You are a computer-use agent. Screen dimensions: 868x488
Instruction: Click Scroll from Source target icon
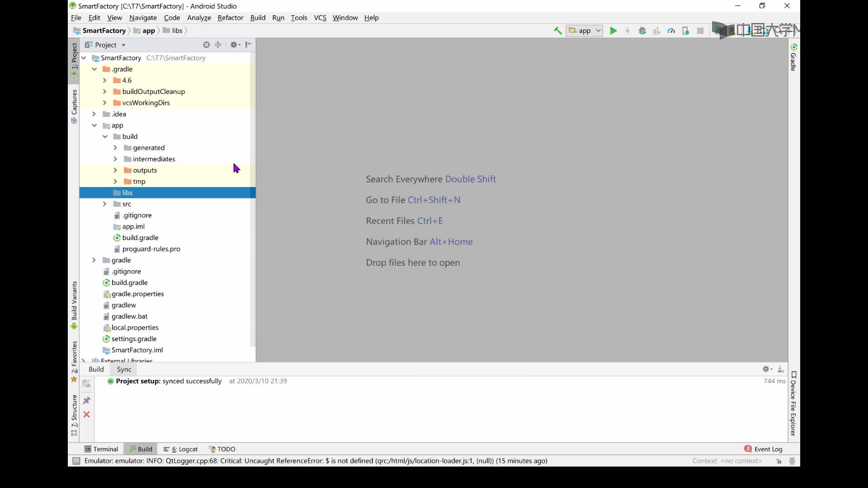click(206, 45)
